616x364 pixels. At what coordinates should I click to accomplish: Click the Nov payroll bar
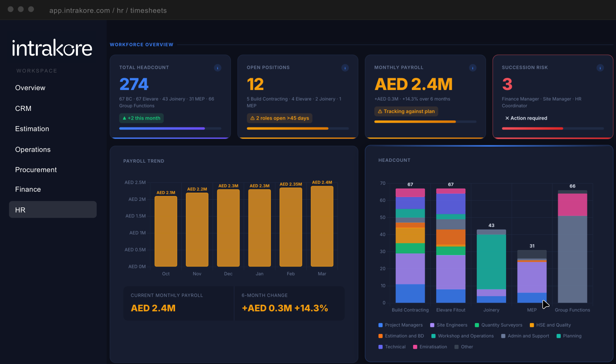pyautogui.click(x=197, y=230)
